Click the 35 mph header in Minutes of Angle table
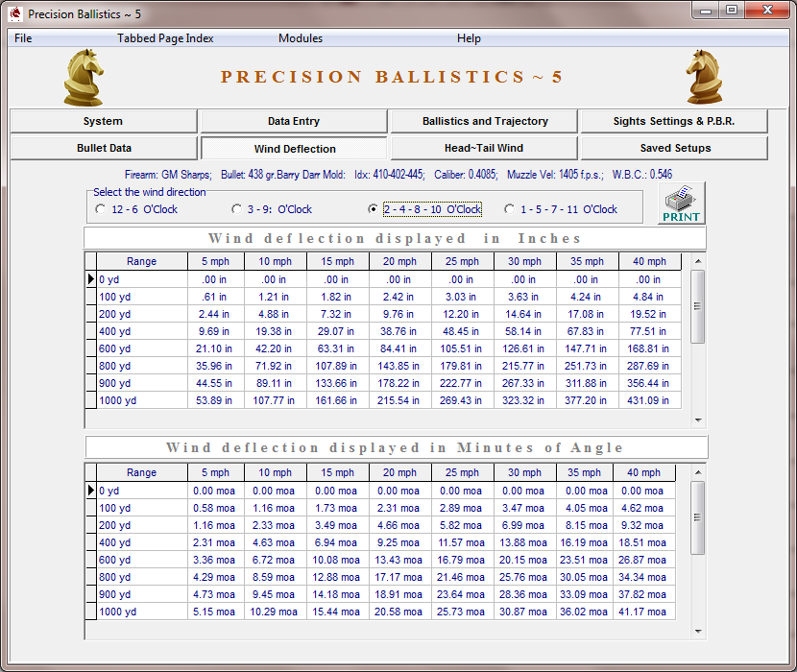 coord(585,472)
